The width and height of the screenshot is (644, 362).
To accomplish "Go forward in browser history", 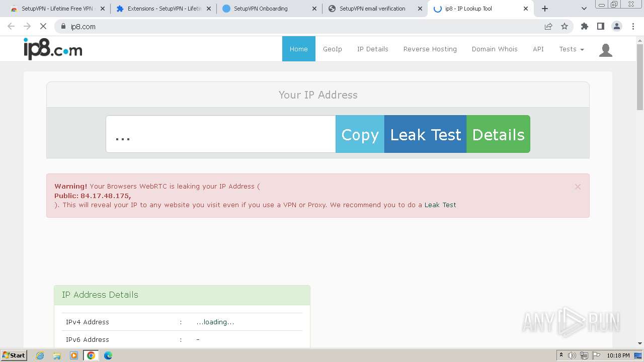I will [27, 27].
